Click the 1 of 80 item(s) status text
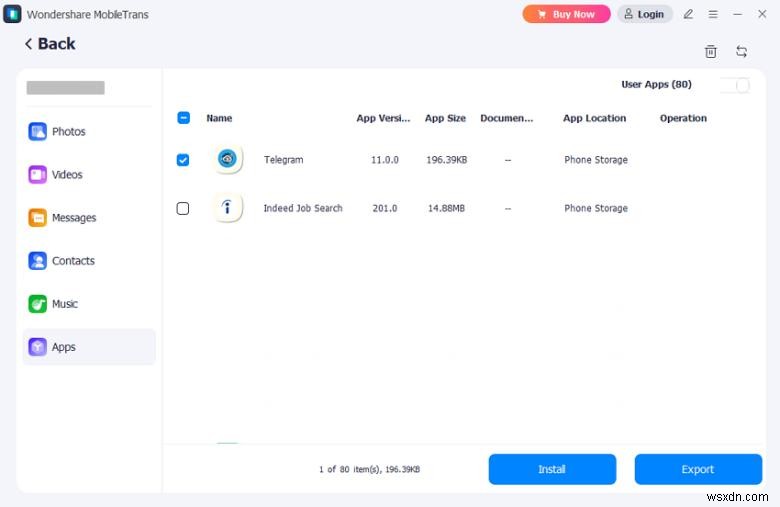 pos(370,469)
